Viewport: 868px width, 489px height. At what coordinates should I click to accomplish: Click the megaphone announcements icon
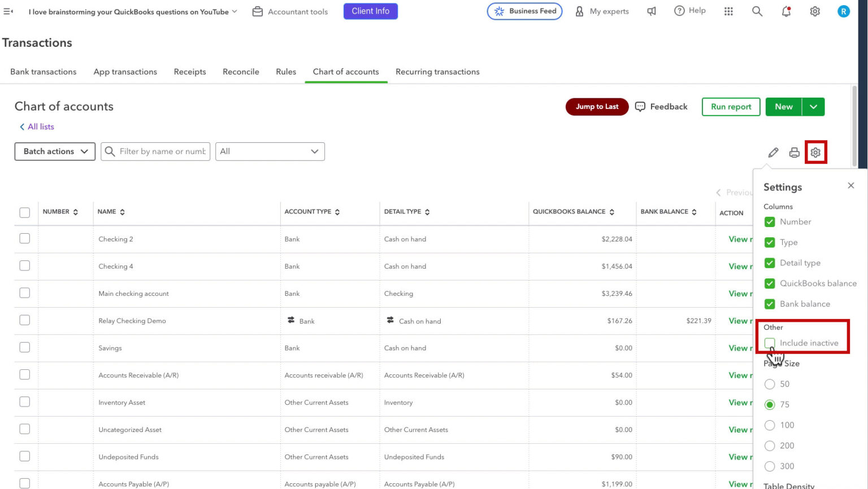tap(652, 11)
